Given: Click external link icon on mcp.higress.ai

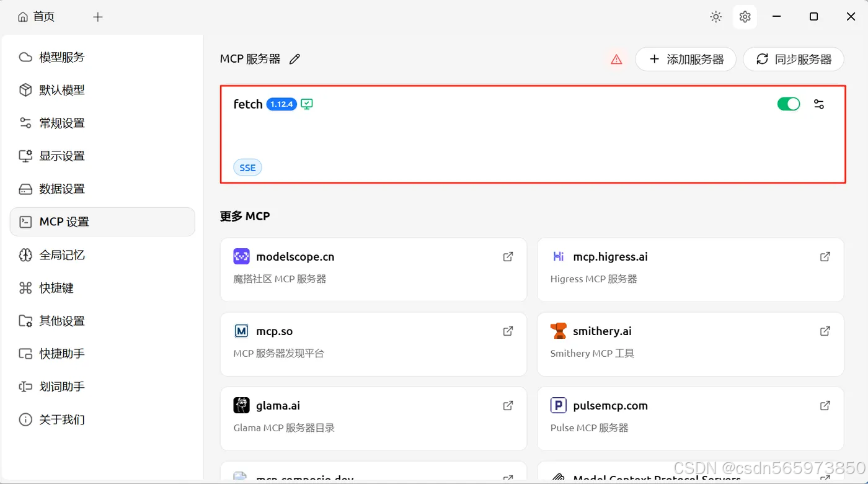Looking at the screenshot, I should 825,256.
